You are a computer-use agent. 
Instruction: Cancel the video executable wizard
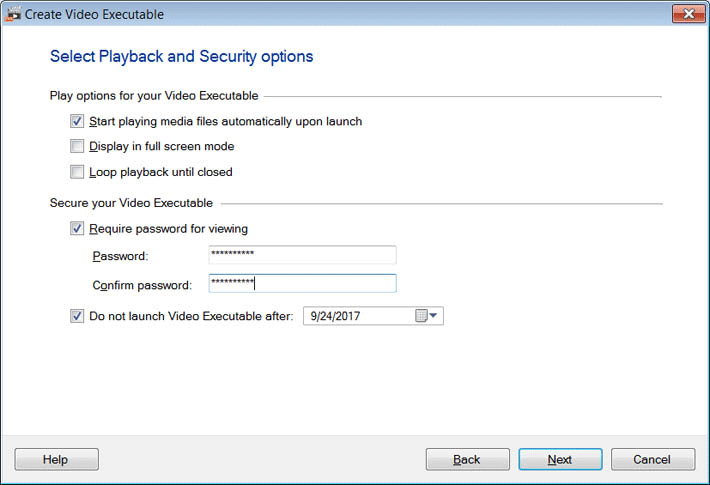click(x=653, y=460)
